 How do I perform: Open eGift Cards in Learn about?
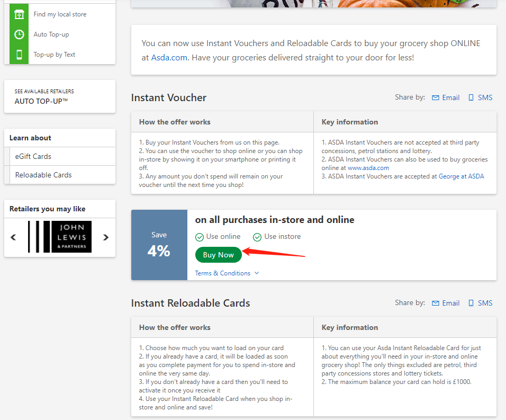click(33, 156)
